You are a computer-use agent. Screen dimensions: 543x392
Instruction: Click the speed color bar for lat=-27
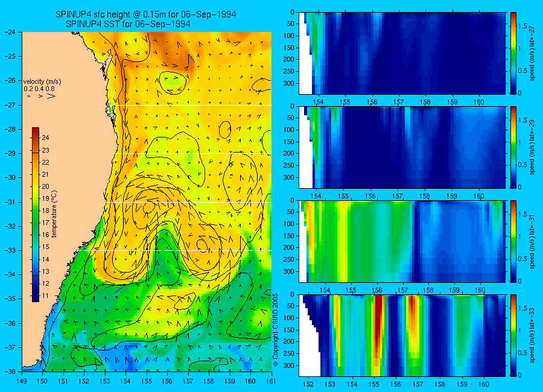click(513, 53)
